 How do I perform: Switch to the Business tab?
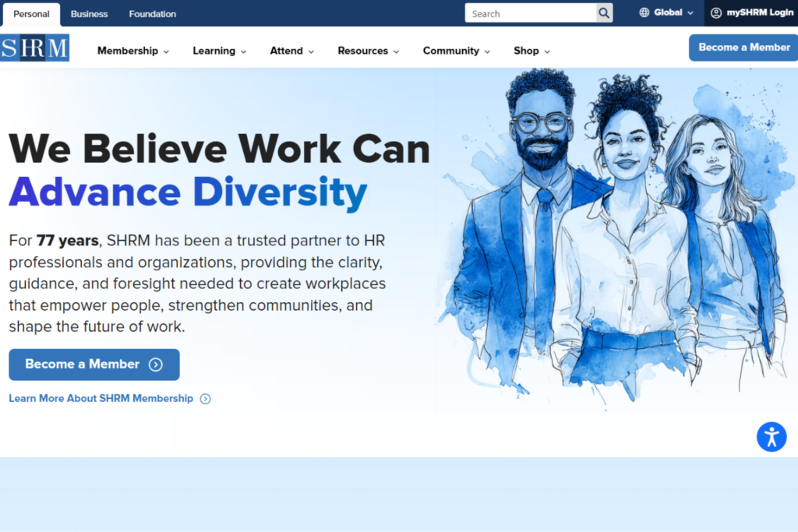89,14
